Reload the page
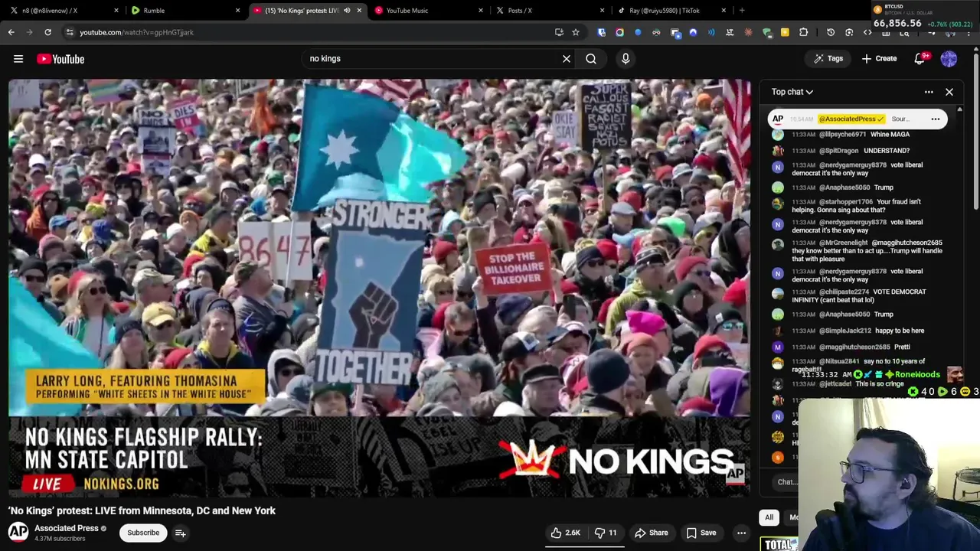Viewport: 980px width, 551px height. click(47, 32)
